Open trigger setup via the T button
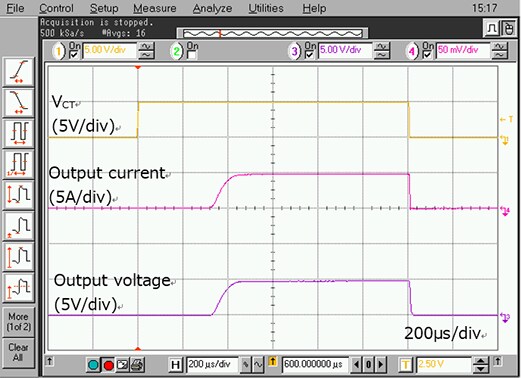The image size is (521, 378). pyautogui.click(x=406, y=365)
